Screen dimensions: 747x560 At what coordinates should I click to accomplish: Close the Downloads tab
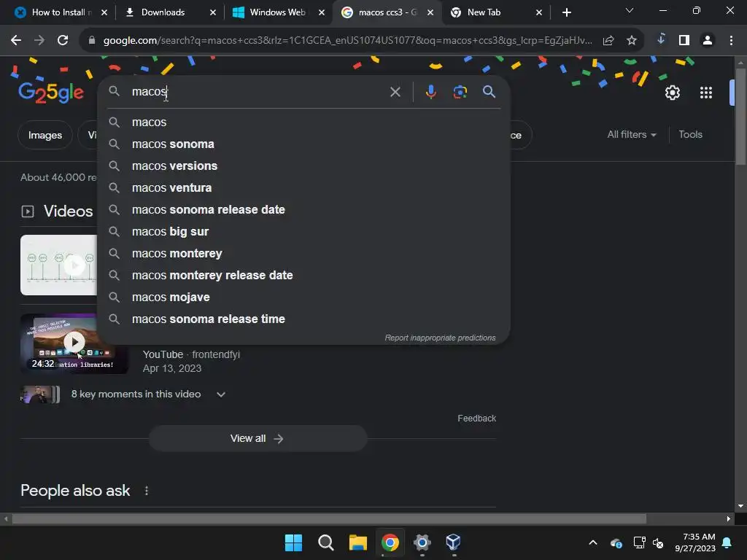tap(212, 12)
